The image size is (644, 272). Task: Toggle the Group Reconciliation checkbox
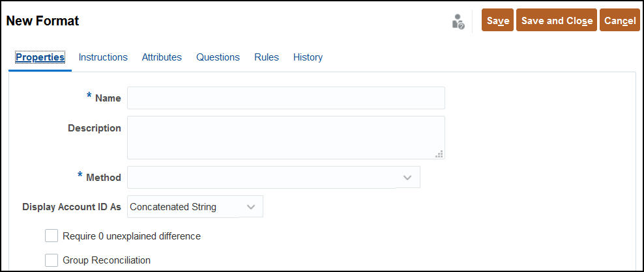coord(51,260)
